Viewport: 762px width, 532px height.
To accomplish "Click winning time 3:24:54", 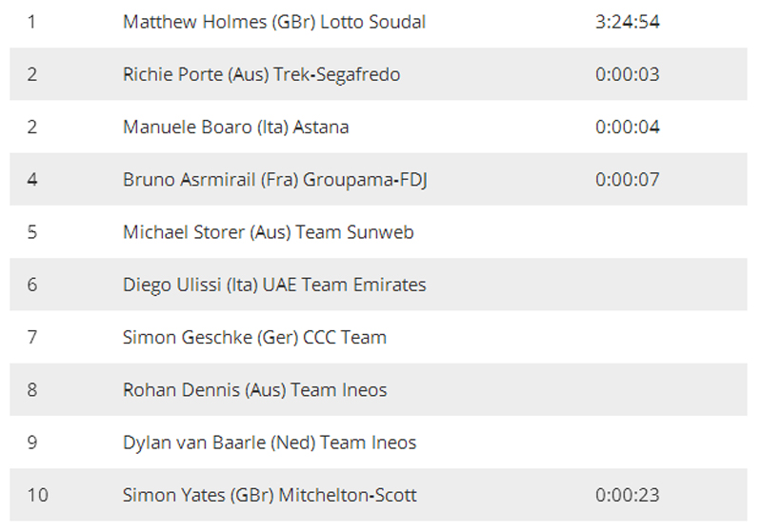I will (x=628, y=22).
